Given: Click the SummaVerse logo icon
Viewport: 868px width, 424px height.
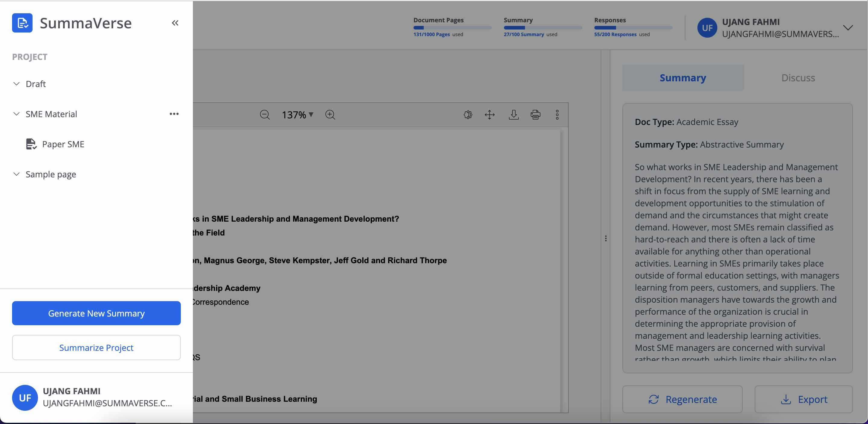Looking at the screenshot, I should click(x=22, y=23).
